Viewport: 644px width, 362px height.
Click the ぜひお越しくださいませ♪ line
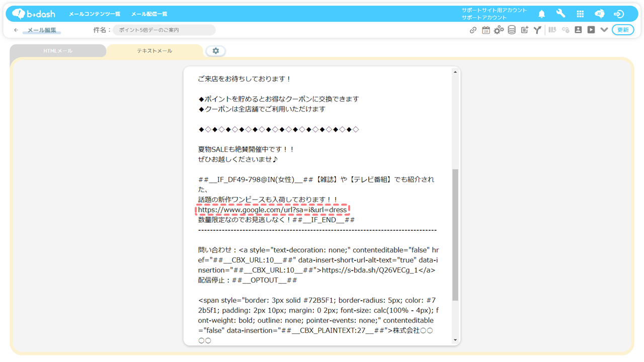[238, 159]
